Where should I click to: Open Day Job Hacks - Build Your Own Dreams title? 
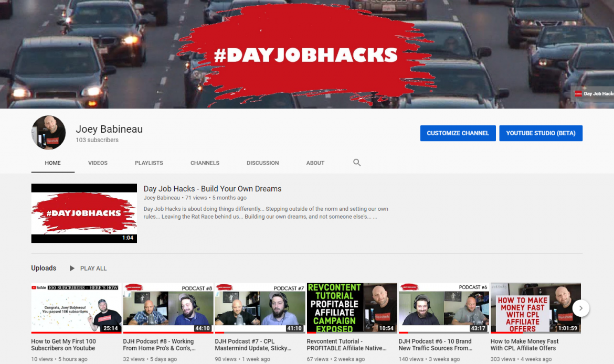tap(212, 189)
